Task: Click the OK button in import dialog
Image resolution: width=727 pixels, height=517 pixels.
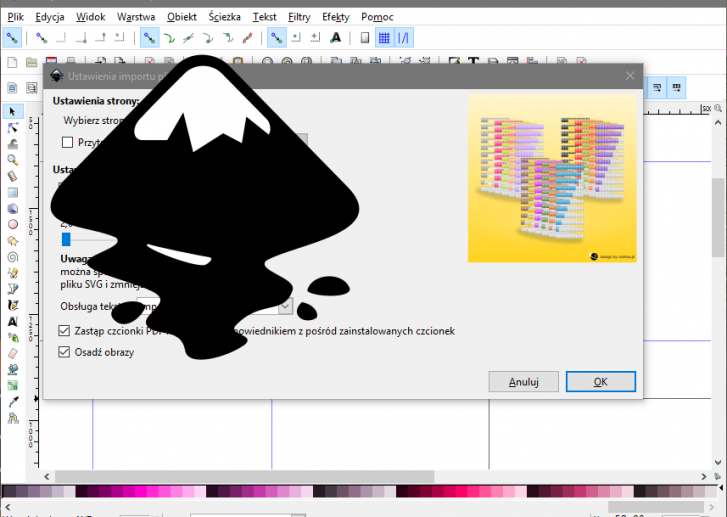Action: pos(600,382)
